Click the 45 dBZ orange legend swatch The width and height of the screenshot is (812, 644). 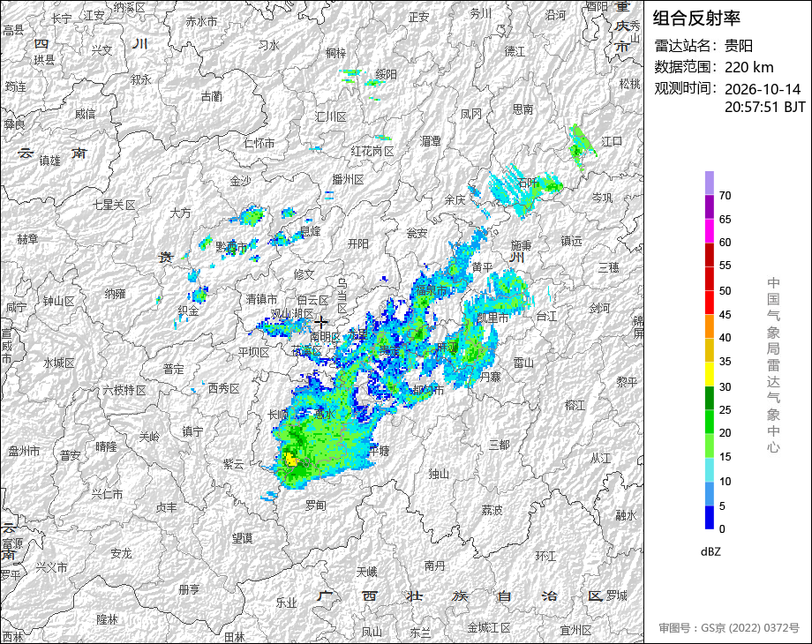(x=710, y=326)
